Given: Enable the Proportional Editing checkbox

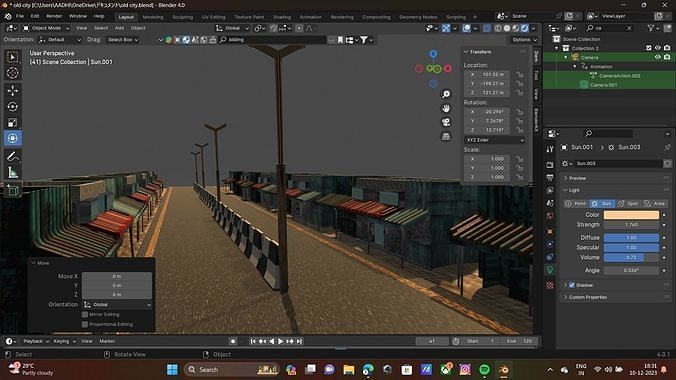Looking at the screenshot, I should pos(85,324).
